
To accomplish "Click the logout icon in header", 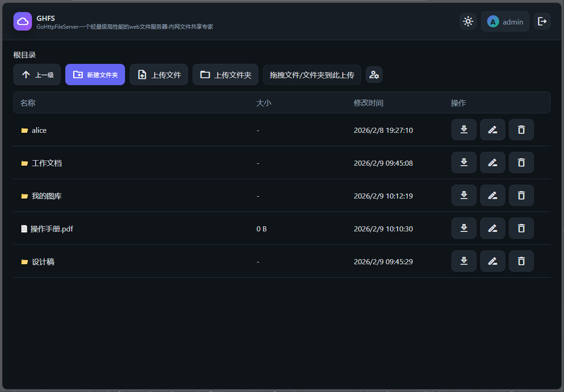I will point(542,21).
